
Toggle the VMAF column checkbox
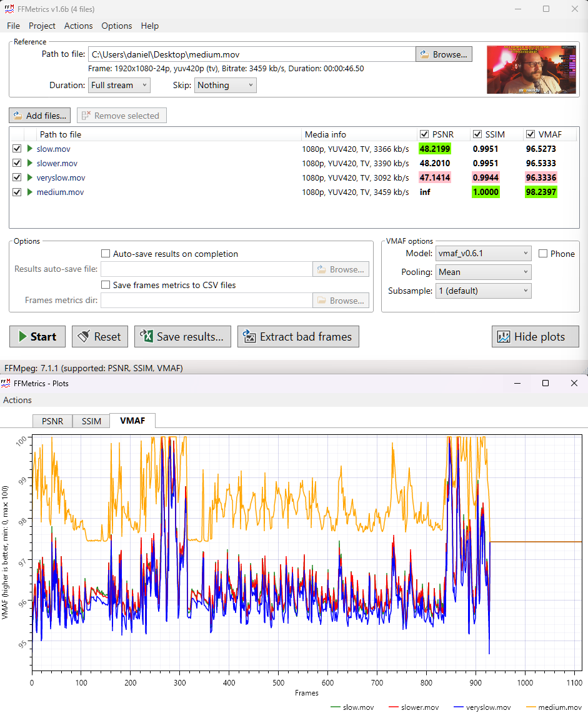(x=531, y=134)
